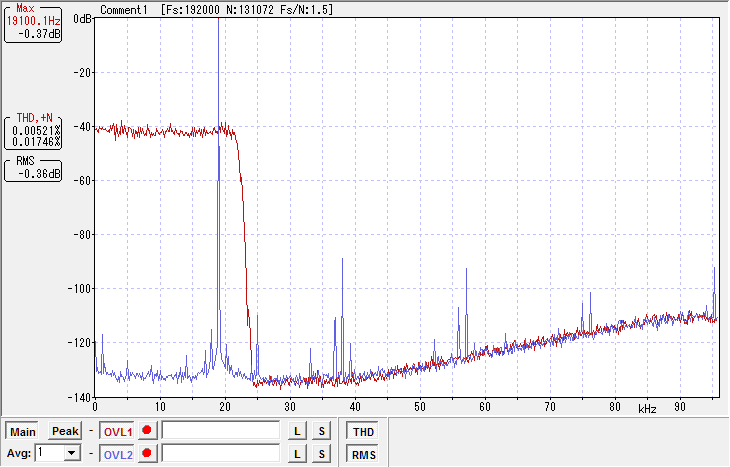Toggle the RMS measurement button

click(363, 454)
